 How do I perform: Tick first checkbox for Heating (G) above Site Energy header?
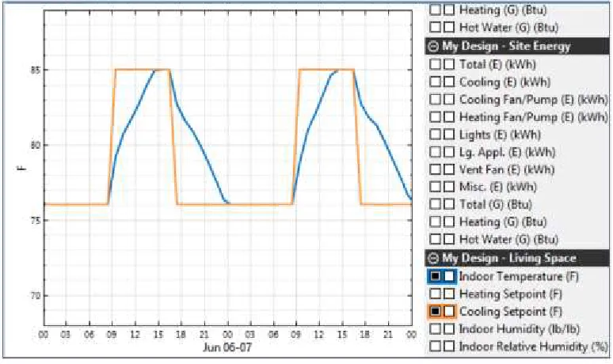click(x=435, y=9)
